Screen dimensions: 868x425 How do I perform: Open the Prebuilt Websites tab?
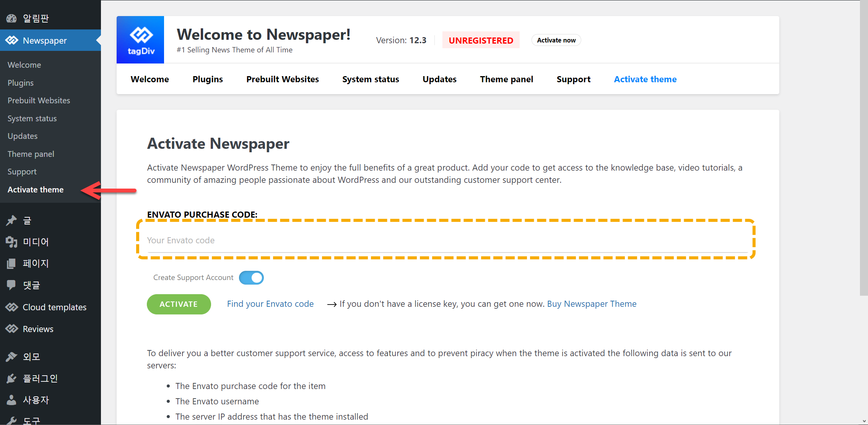[x=282, y=79]
